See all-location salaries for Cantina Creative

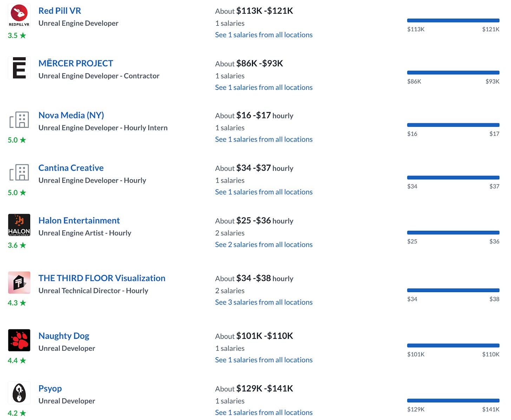(x=264, y=192)
